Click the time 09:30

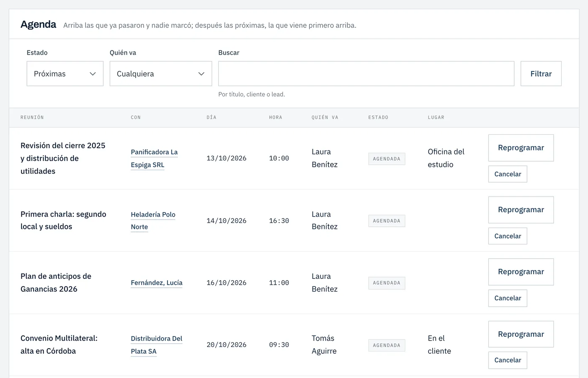click(279, 345)
